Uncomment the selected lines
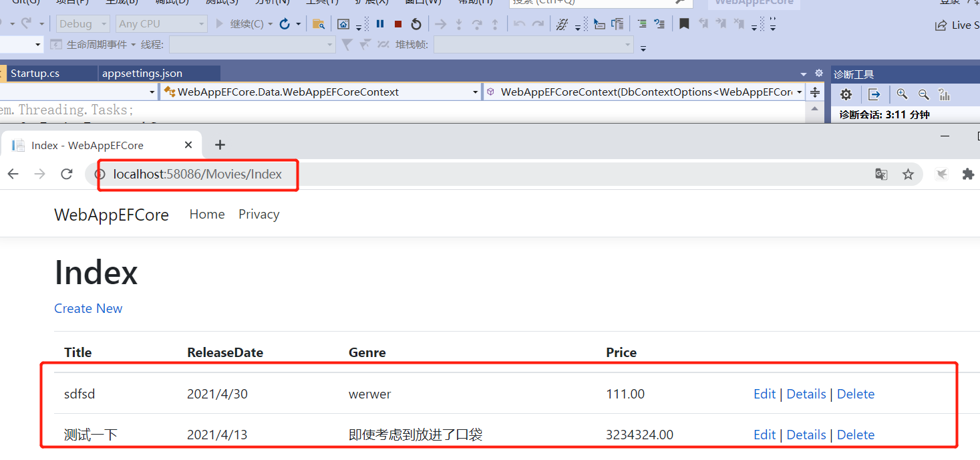This screenshot has height=460, width=980. (x=659, y=24)
